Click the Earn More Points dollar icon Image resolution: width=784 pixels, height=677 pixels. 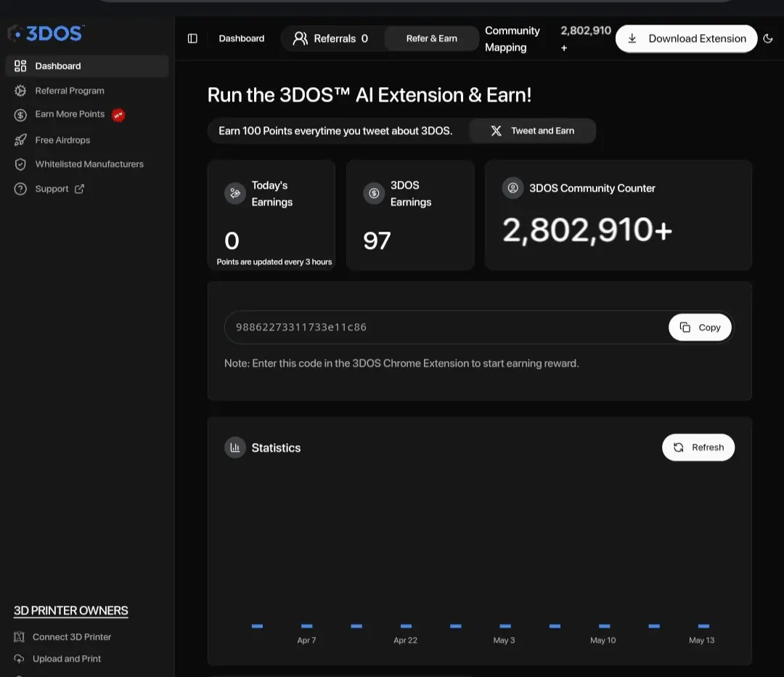pos(20,115)
